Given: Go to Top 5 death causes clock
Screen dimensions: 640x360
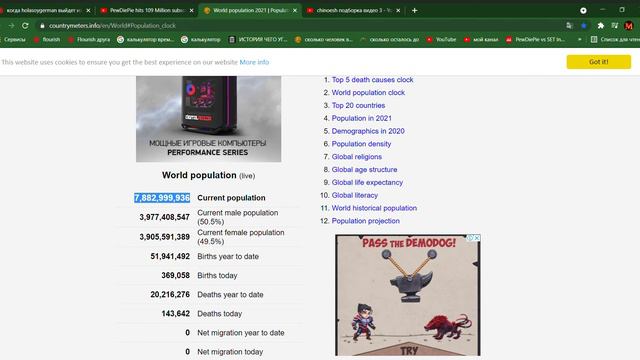Looking at the screenshot, I should click(372, 80).
